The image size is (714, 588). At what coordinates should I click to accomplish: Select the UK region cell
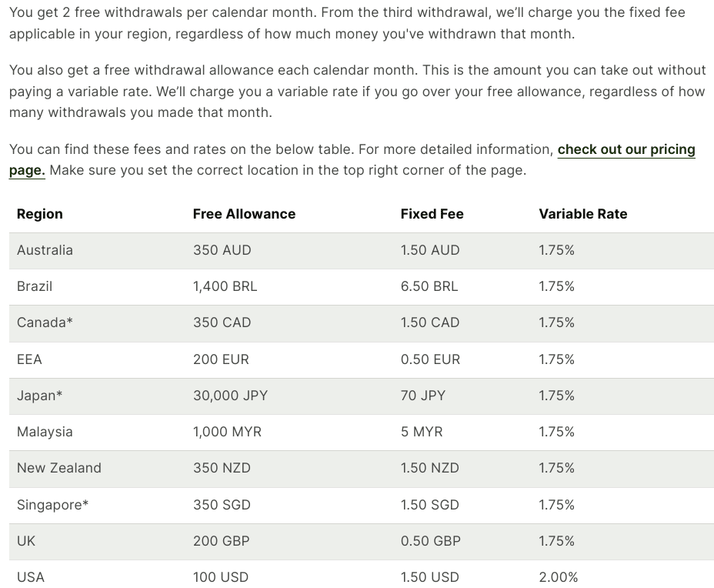(x=26, y=541)
